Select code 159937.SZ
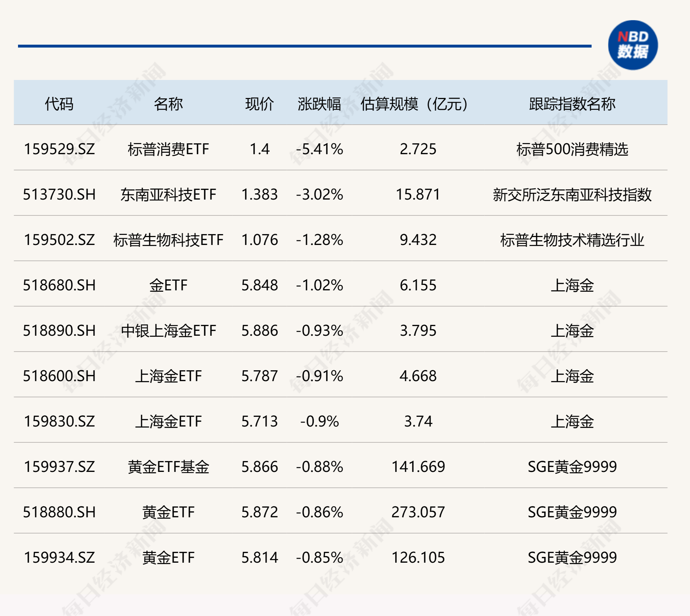Image resolution: width=690 pixels, height=616 pixels. click(59, 467)
